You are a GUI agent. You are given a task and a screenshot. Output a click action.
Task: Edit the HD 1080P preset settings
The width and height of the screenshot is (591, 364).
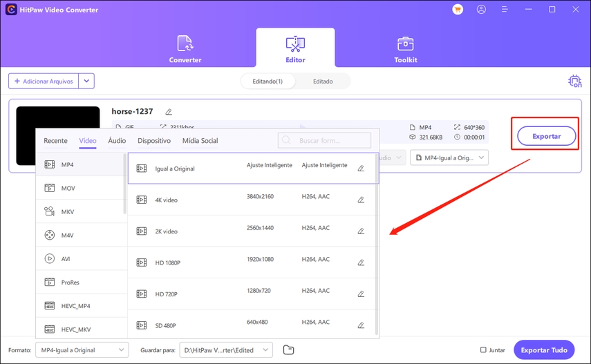pos(361,262)
